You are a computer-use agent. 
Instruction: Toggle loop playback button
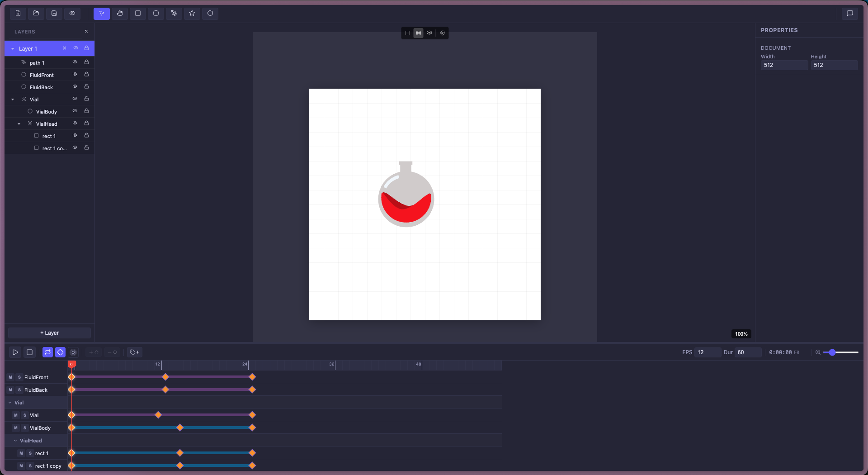[47, 352]
